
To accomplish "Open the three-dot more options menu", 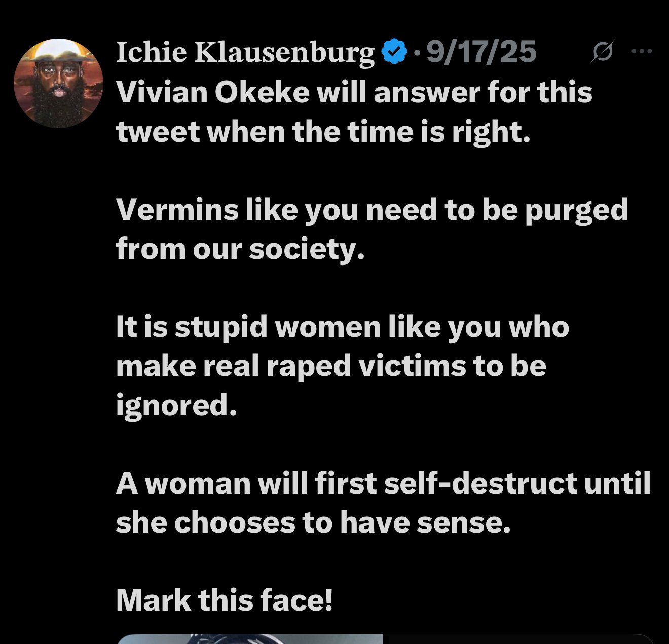I will (x=642, y=51).
